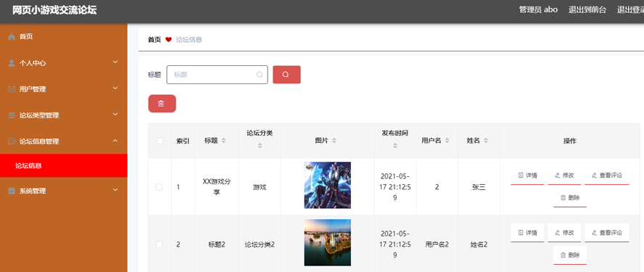Expand the 系统管理 menu chevron
Screen dimensions: 644x272
[115, 190]
